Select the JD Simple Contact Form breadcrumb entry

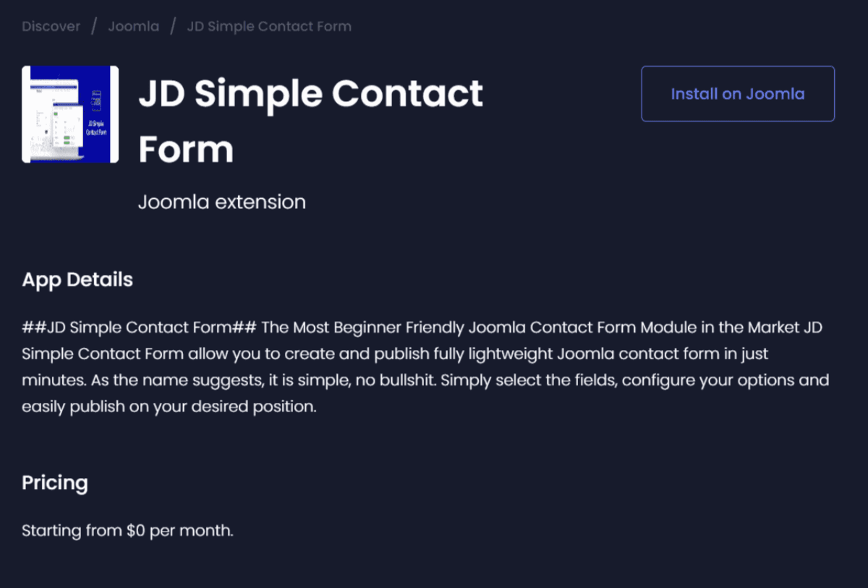(269, 26)
